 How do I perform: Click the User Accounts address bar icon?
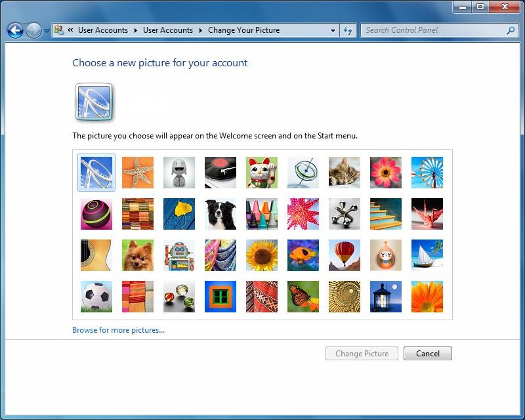[59, 30]
